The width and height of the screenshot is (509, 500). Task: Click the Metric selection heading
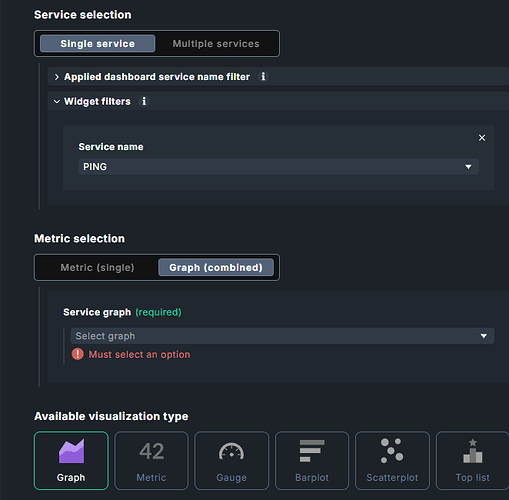pos(80,239)
